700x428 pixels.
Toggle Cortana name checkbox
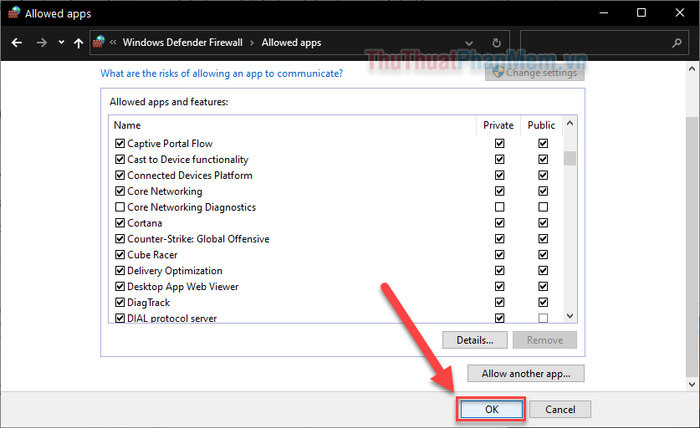pos(120,223)
